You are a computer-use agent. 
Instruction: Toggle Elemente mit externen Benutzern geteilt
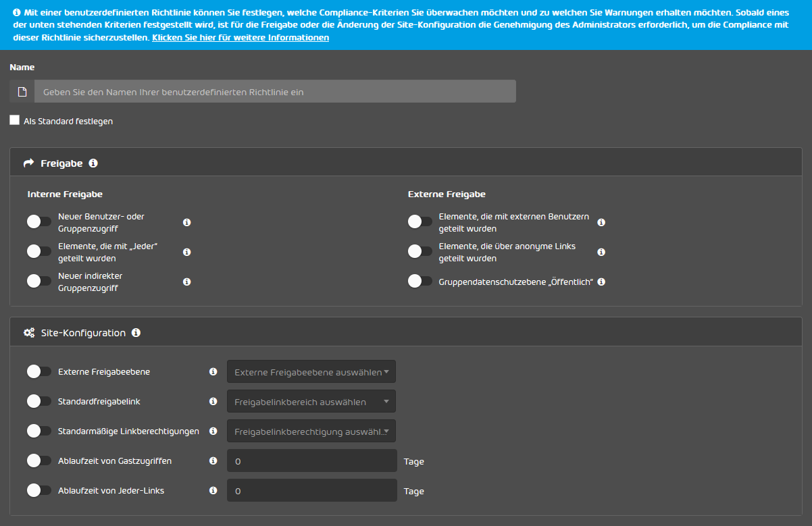tap(420, 222)
